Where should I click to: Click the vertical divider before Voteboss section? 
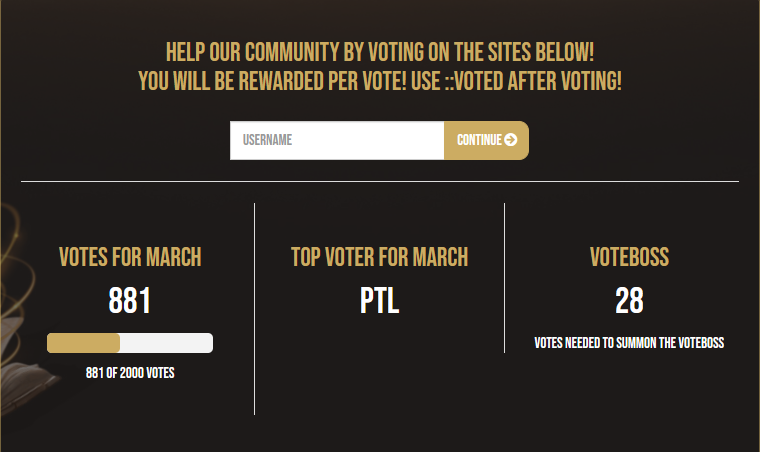pyautogui.click(x=505, y=278)
